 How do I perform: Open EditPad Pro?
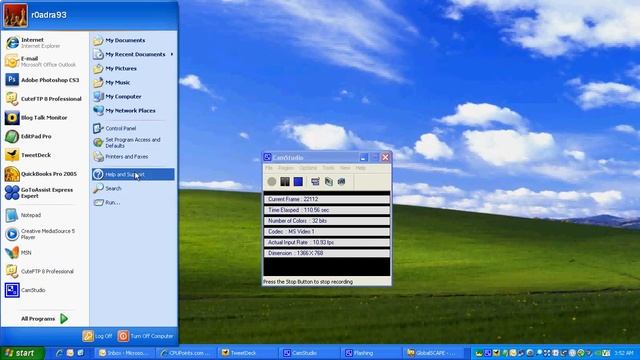pos(44,136)
